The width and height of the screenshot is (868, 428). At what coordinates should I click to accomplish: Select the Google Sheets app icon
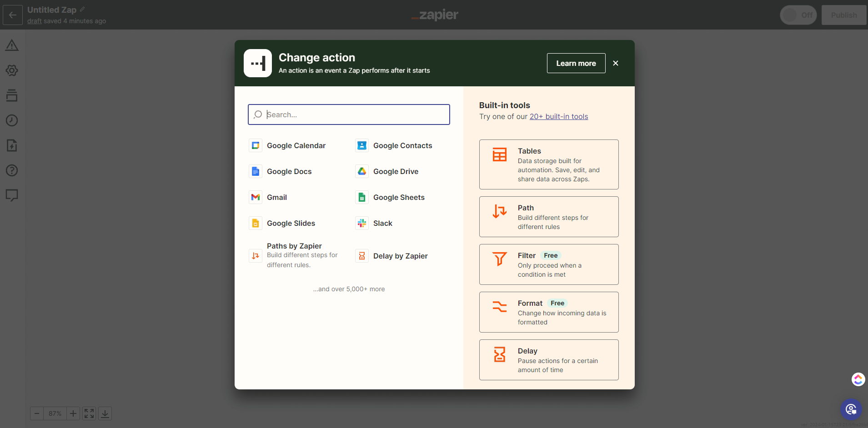(x=362, y=197)
